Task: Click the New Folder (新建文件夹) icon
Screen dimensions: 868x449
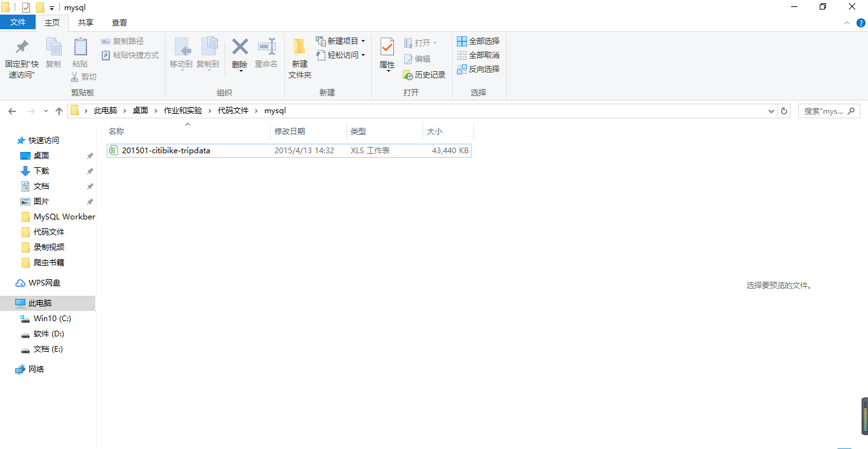Action: (x=299, y=48)
